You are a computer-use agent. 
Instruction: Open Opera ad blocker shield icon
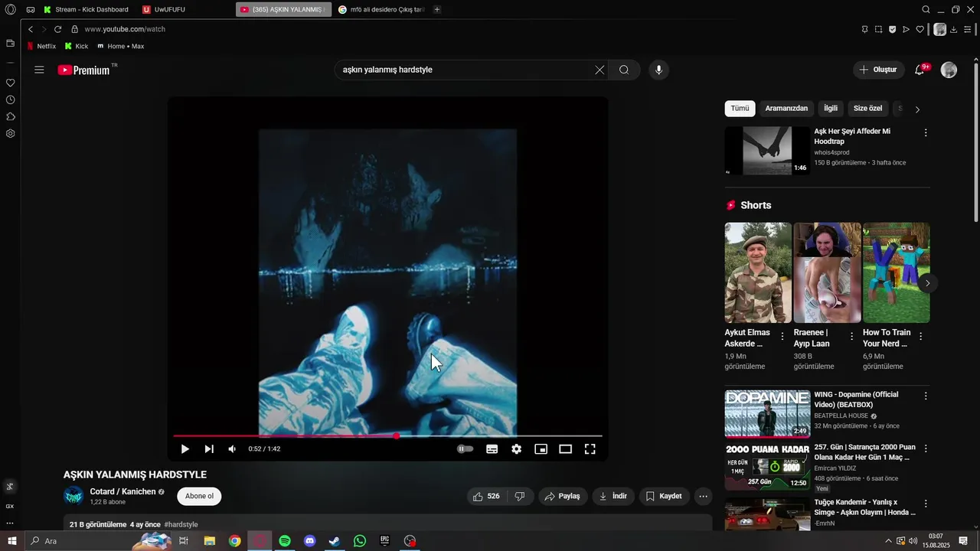(x=892, y=29)
